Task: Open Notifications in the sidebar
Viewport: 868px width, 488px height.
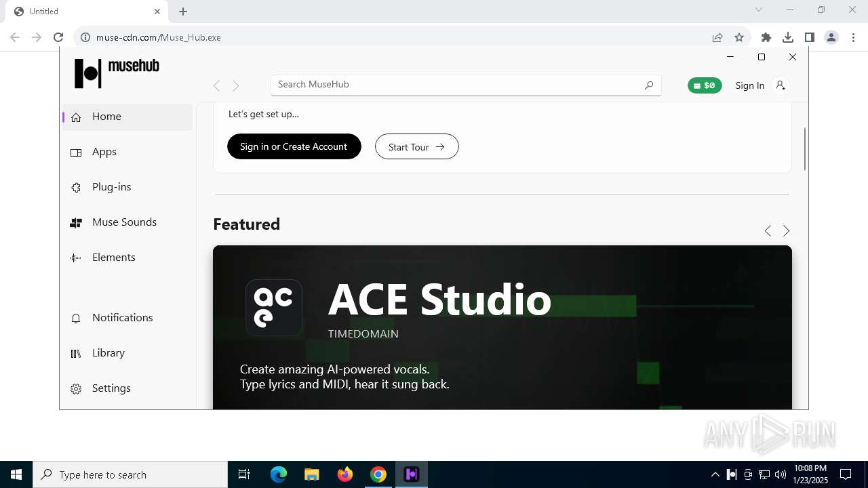Action: click(127, 318)
